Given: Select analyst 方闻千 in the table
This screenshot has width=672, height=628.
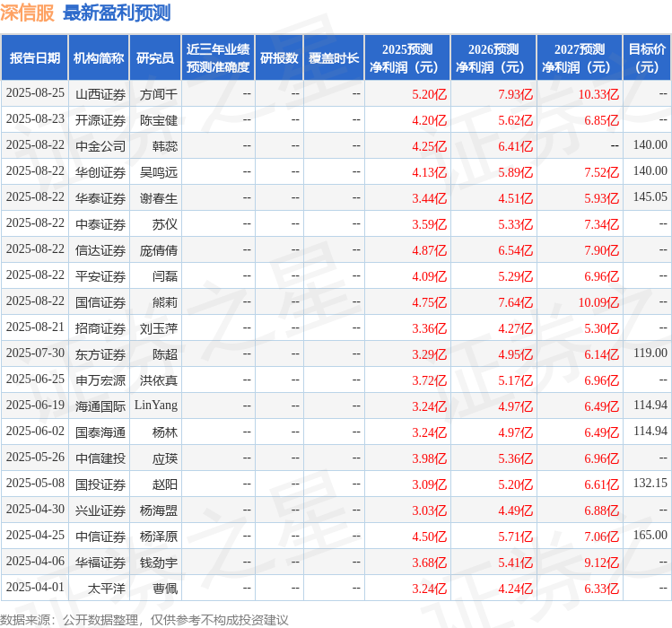Looking at the screenshot, I should (x=159, y=94).
